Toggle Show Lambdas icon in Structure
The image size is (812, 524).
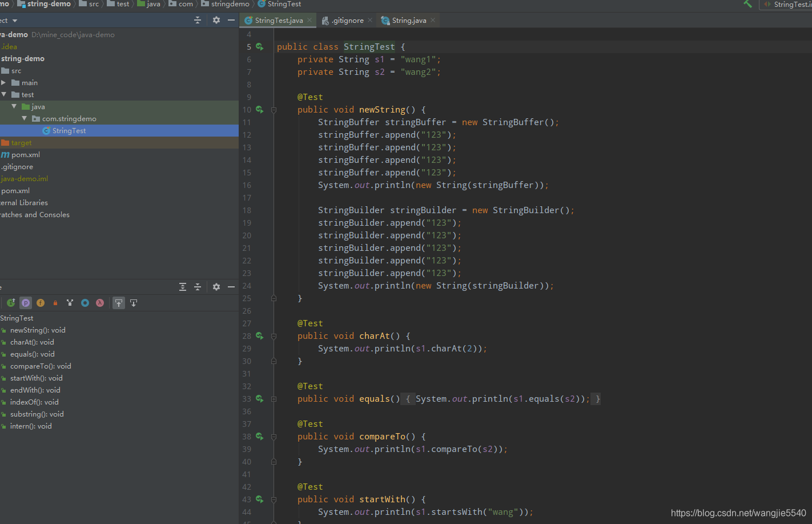[100, 303]
